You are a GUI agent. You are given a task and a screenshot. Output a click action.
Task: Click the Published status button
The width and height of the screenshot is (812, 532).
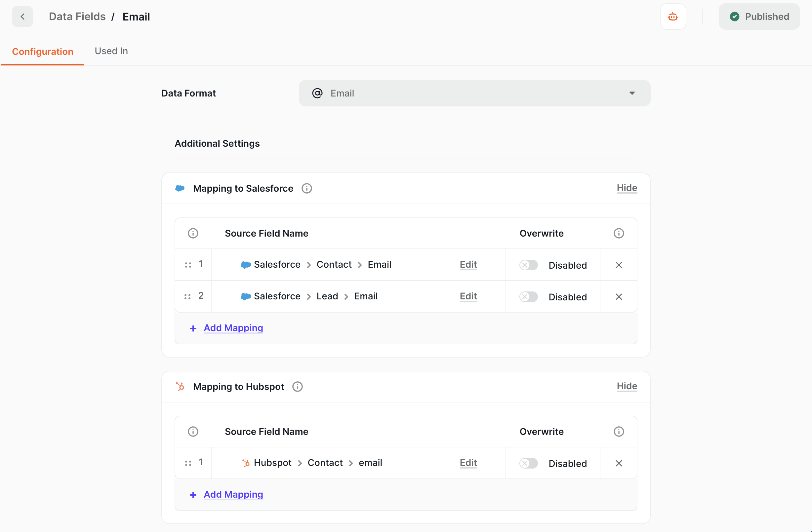[x=759, y=17]
